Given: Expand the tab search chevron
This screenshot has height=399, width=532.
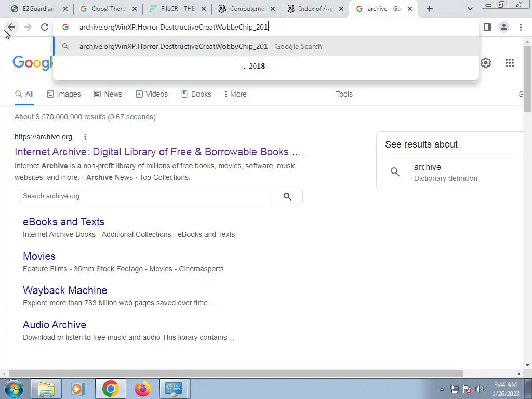Looking at the screenshot, I should tap(470, 9).
